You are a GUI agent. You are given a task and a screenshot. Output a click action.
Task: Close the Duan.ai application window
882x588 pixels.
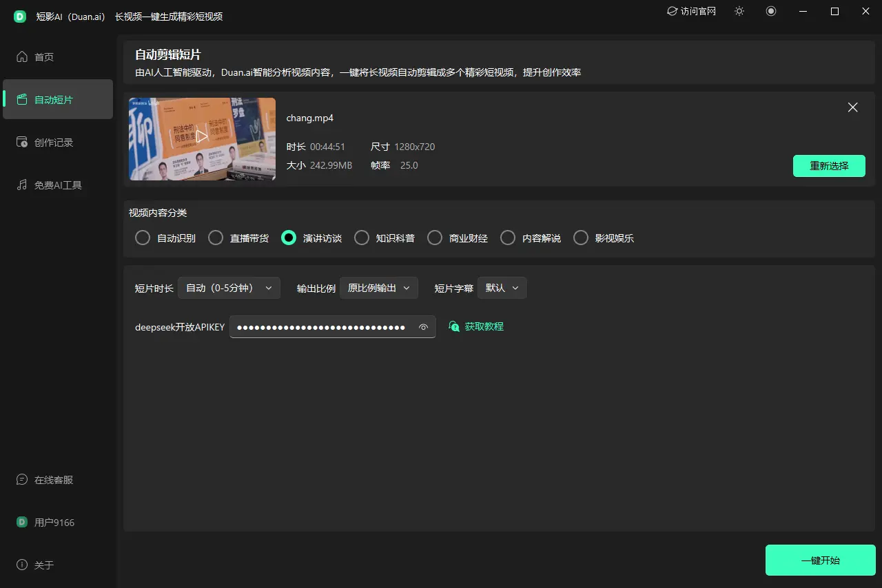(x=866, y=11)
